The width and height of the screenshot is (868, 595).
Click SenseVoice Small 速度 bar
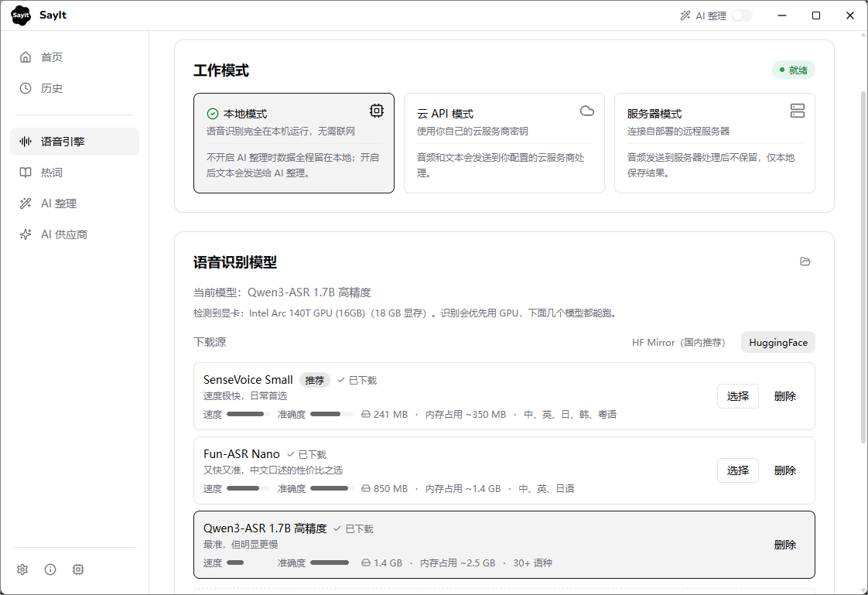point(248,414)
